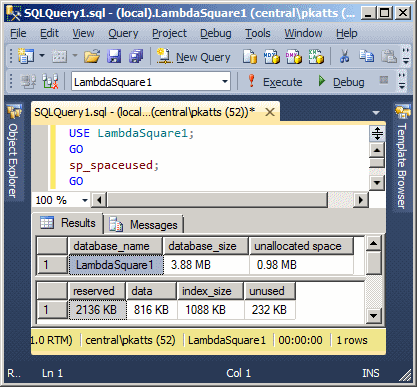
Task: Click the editor horizontal scroll left arrow
Action: click(x=99, y=200)
